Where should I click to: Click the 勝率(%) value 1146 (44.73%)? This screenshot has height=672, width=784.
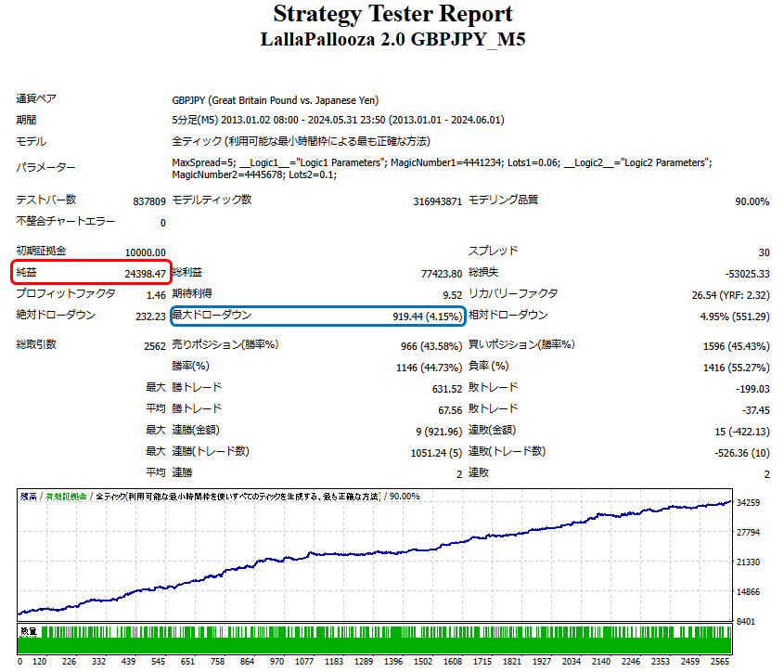429,368
